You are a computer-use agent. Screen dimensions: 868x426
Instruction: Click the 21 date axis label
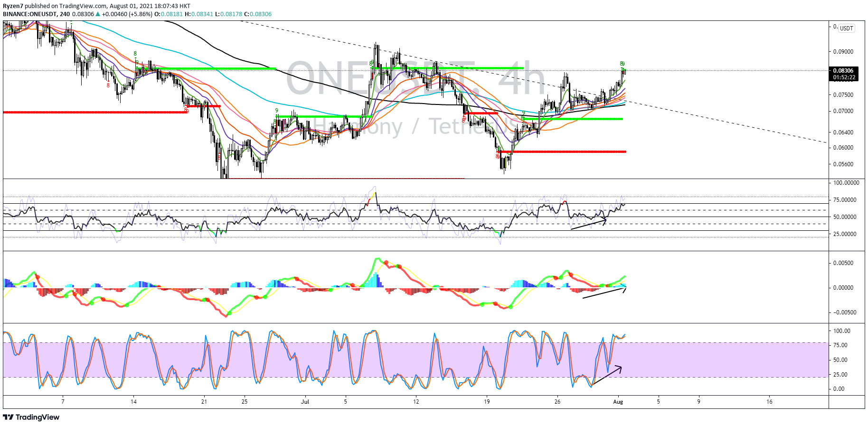tap(204, 402)
